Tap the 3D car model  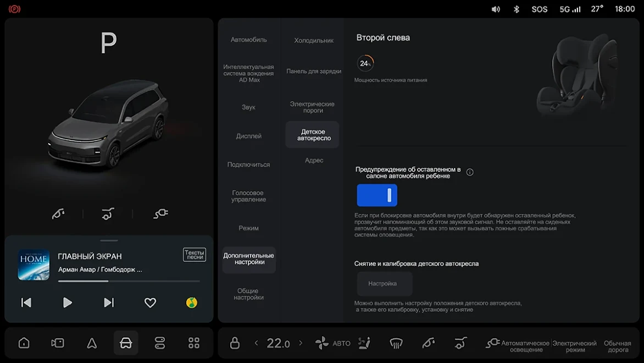coord(108,124)
